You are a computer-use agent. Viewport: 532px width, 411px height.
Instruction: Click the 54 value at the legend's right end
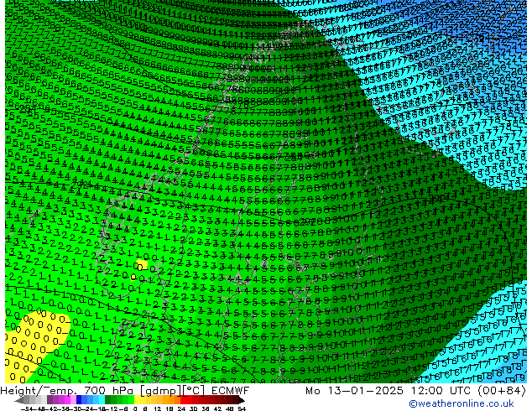click(242, 408)
